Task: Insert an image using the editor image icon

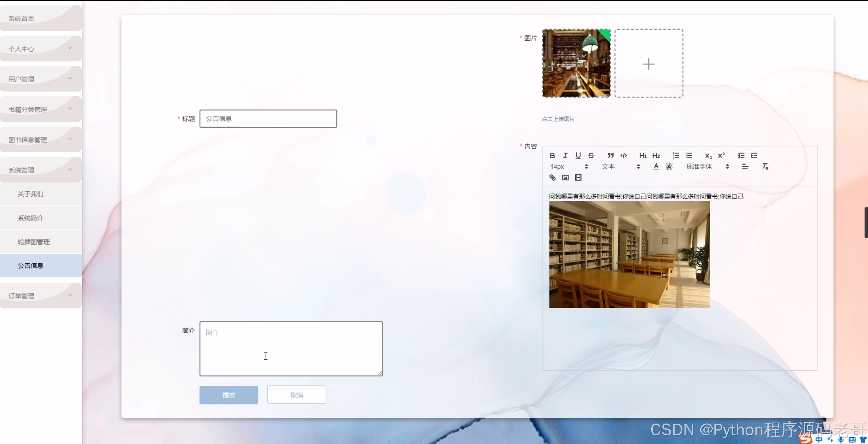Action: pos(565,177)
